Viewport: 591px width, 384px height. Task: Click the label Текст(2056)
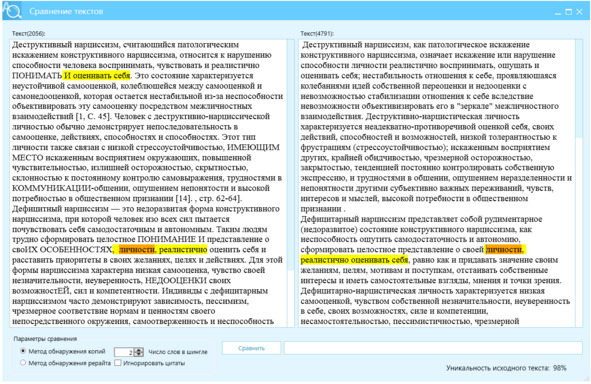click(28, 34)
